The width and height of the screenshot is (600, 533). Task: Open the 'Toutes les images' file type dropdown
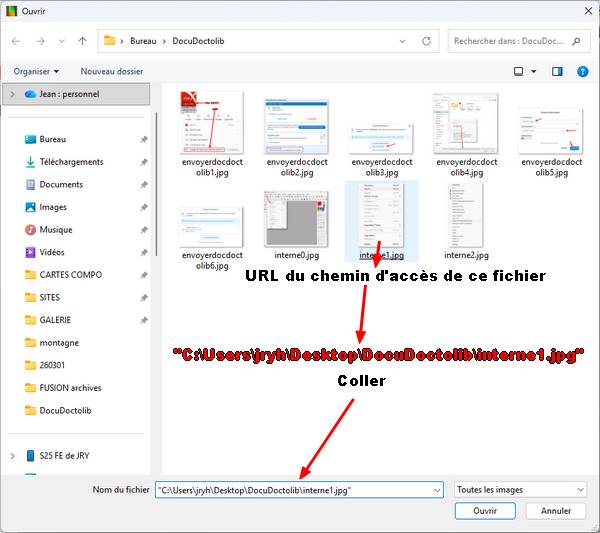[x=520, y=490]
